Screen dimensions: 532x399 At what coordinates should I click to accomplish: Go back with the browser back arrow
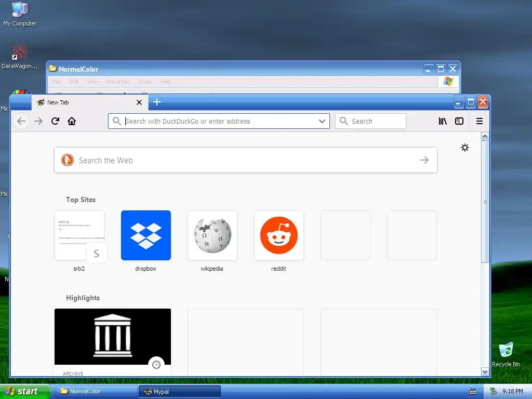21,121
